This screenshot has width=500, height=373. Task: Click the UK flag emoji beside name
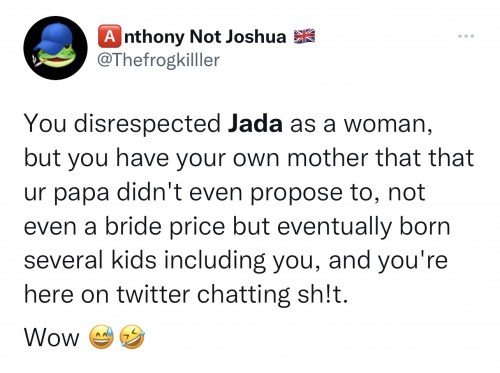[304, 36]
